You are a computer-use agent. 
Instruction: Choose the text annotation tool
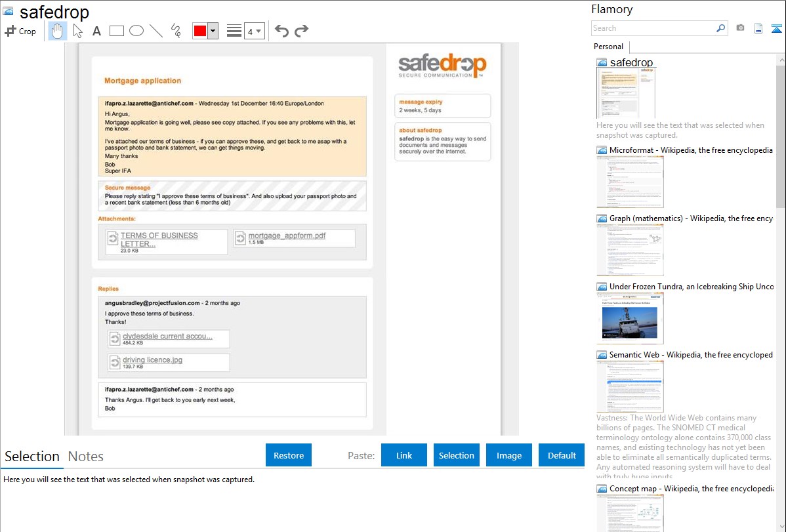click(96, 31)
